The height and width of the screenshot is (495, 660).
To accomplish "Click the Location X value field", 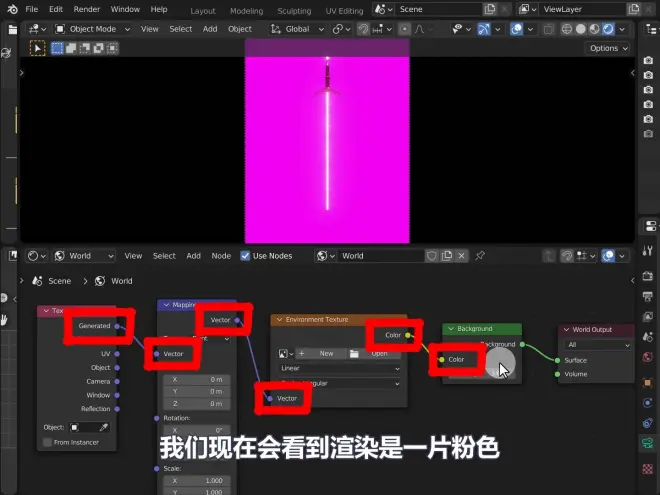I will [197, 380].
